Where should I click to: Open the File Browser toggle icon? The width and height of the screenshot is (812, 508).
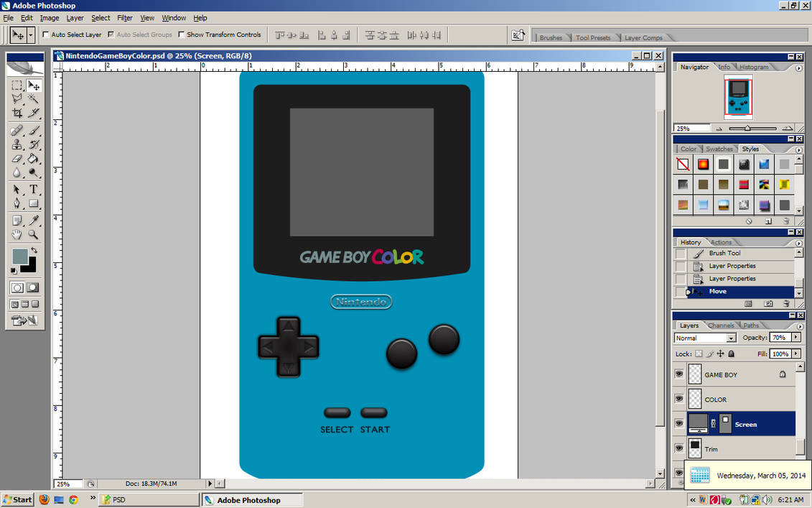518,34
